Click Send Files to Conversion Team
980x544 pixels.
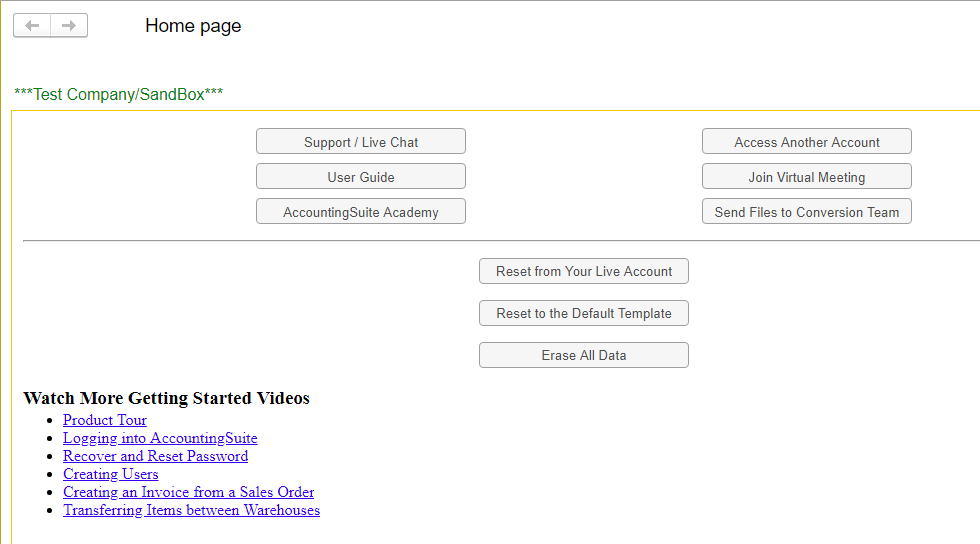tap(807, 212)
